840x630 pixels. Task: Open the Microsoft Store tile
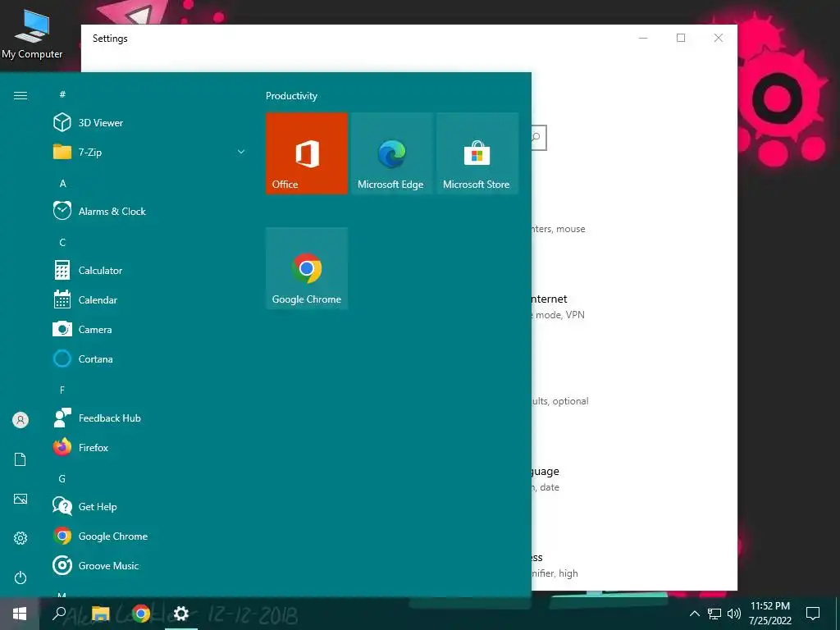click(477, 153)
